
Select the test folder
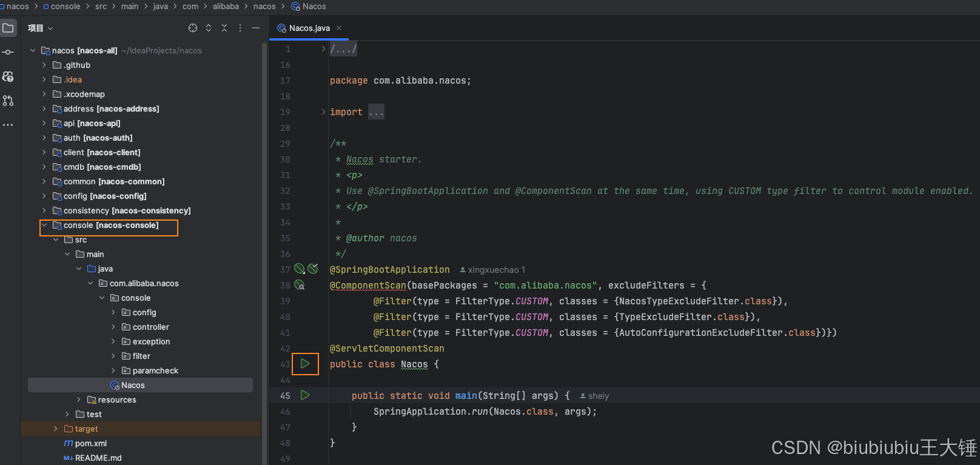coord(89,414)
